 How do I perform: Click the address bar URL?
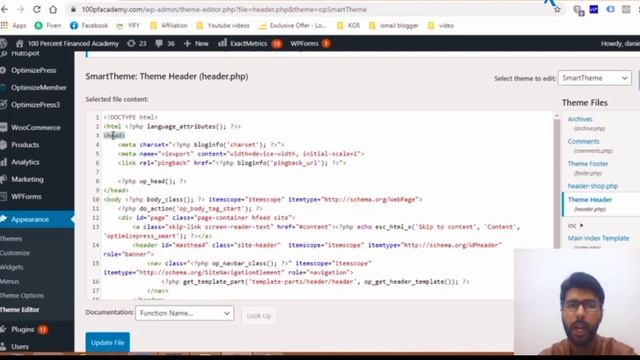pos(224,9)
